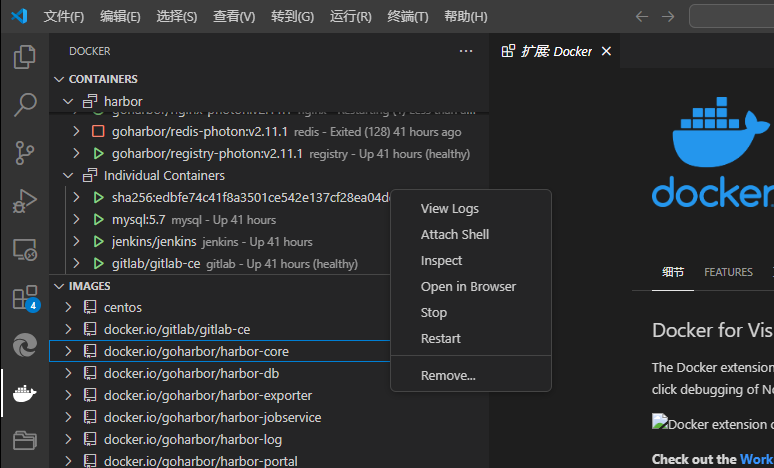
Task: Open the Explorer view in activity bar
Action: (x=25, y=57)
